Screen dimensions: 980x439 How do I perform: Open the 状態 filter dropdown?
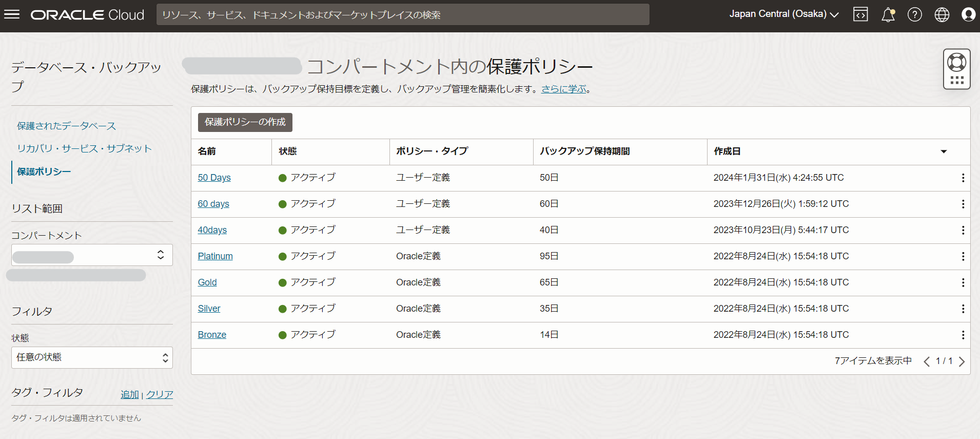92,357
